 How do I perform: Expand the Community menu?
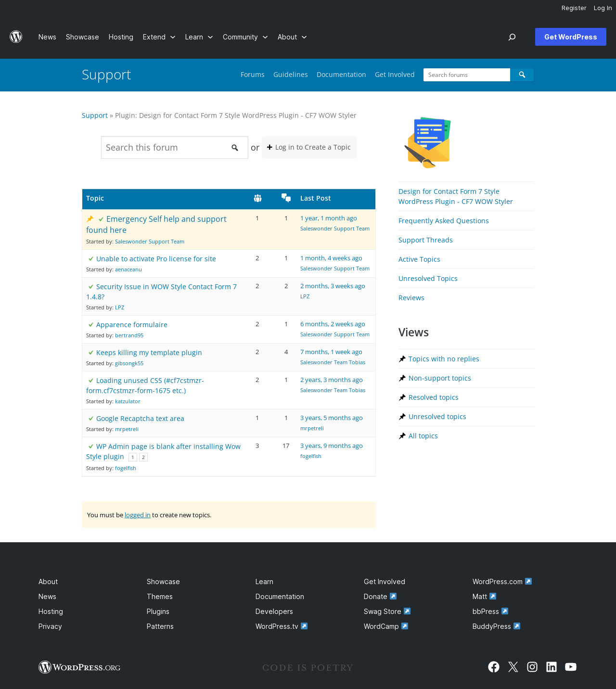(245, 37)
